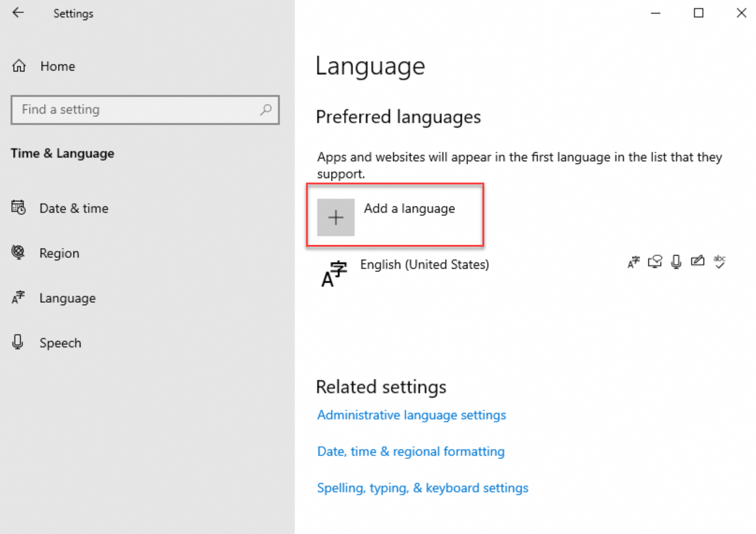The width and height of the screenshot is (756, 534).
Task: Click the handwriting icon for English
Action: (x=698, y=262)
